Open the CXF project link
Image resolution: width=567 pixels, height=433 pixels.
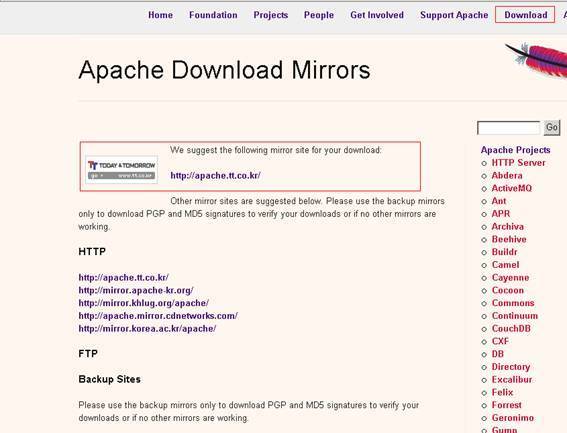[x=500, y=341]
